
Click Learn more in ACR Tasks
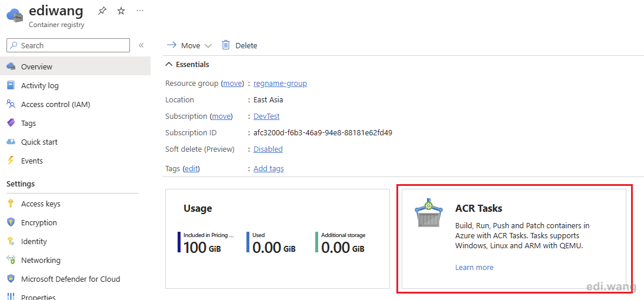click(475, 268)
